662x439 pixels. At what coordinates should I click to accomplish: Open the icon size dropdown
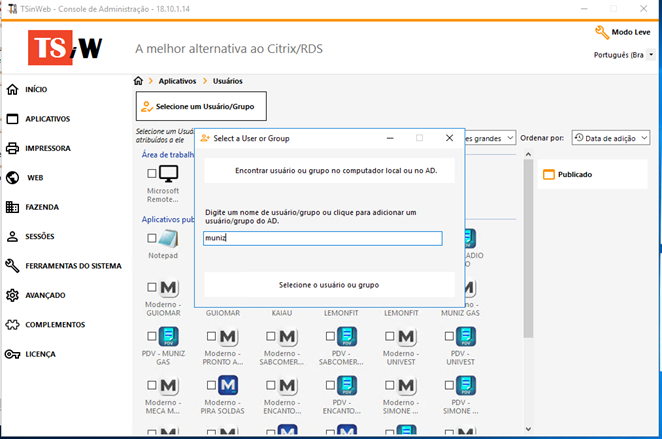click(x=510, y=137)
